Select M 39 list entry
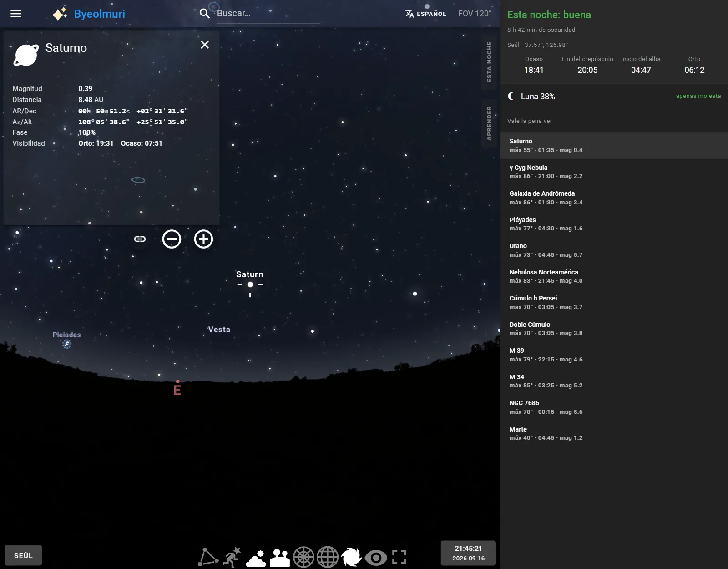This screenshot has height=569, width=728. click(x=614, y=355)
